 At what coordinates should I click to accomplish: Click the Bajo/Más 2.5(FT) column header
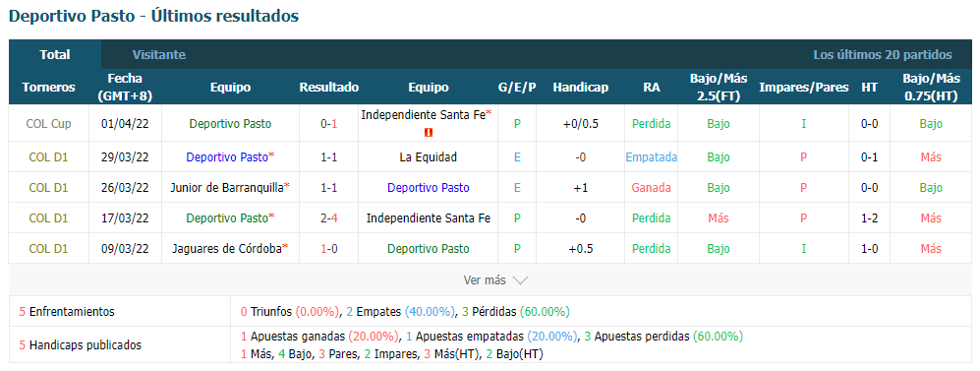click(719, 87)
